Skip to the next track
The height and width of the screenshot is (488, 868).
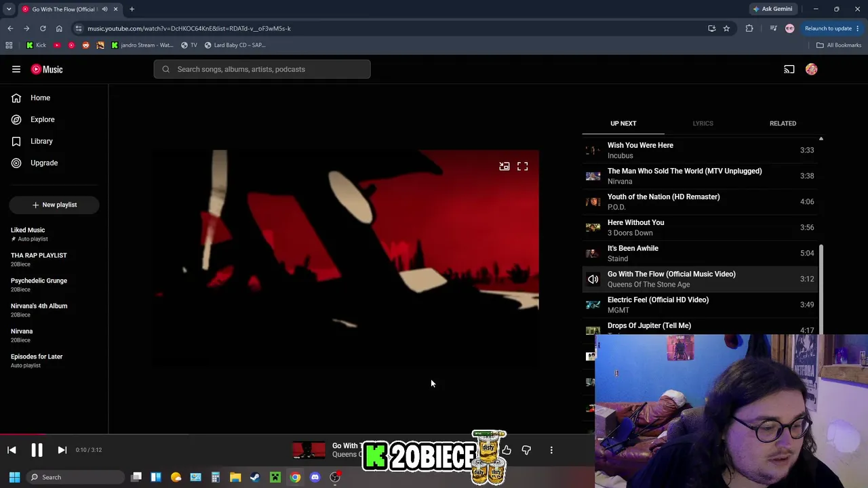(x=62, y=450)
